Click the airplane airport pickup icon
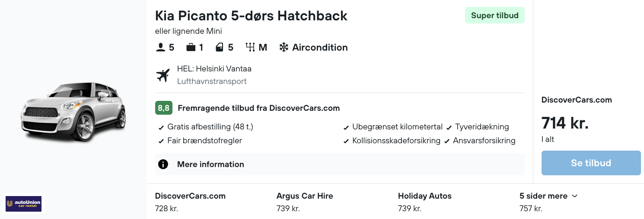The width and height of the screenshot is (644, 219). [163, 75]
